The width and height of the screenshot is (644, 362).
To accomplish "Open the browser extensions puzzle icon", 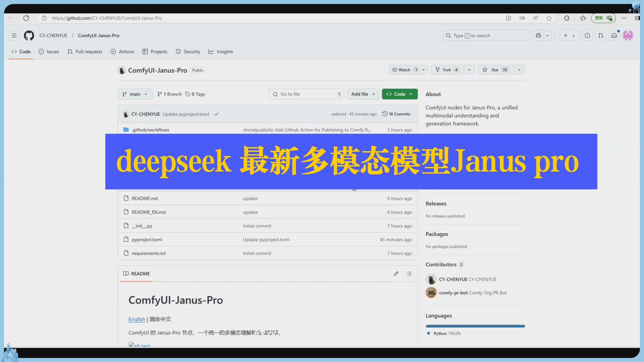I will (567, 18).
